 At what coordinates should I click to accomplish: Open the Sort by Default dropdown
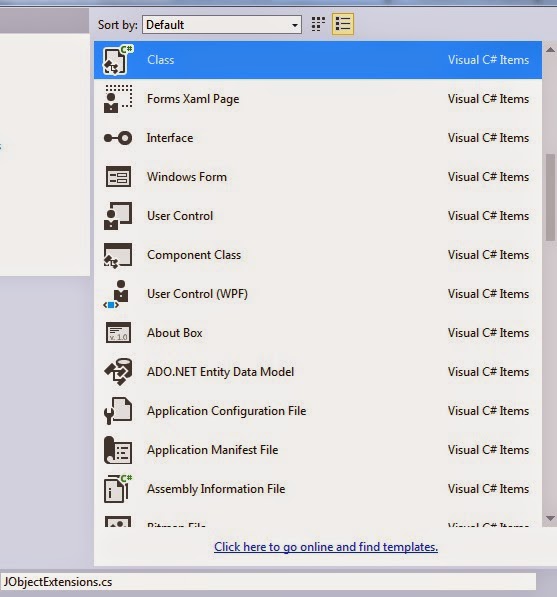click(222, 25)
